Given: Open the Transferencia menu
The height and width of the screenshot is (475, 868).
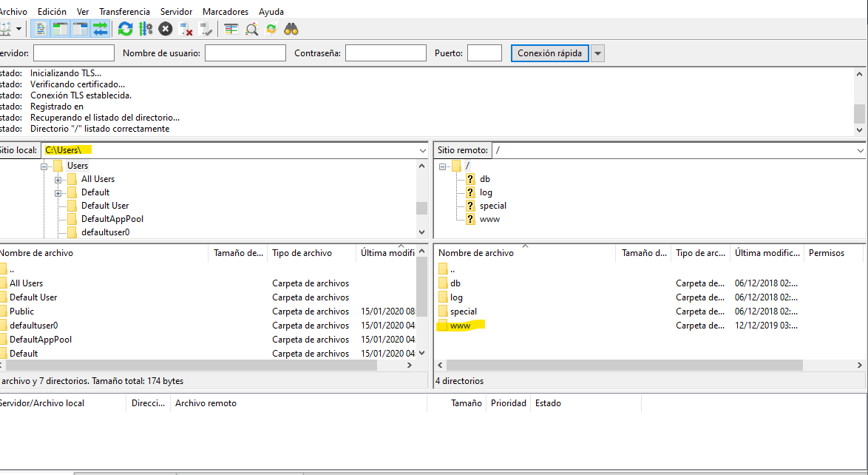Looking at the screenshot, I should tap(124, 12).
